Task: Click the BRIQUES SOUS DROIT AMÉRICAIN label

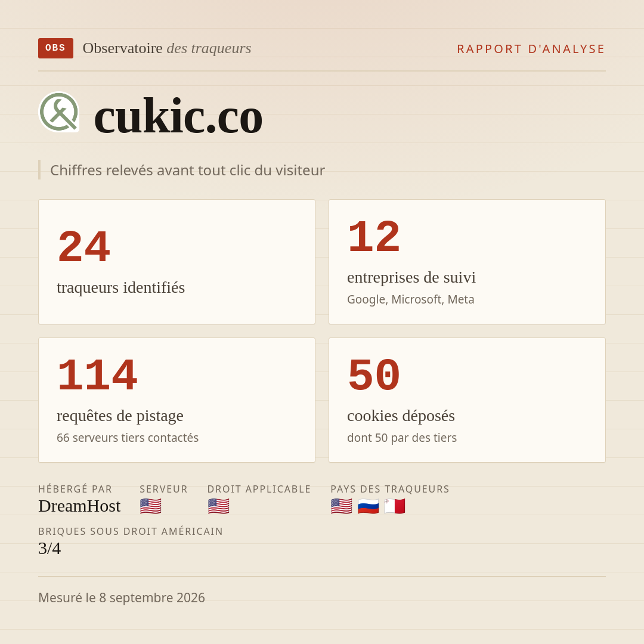Action: 131,531
